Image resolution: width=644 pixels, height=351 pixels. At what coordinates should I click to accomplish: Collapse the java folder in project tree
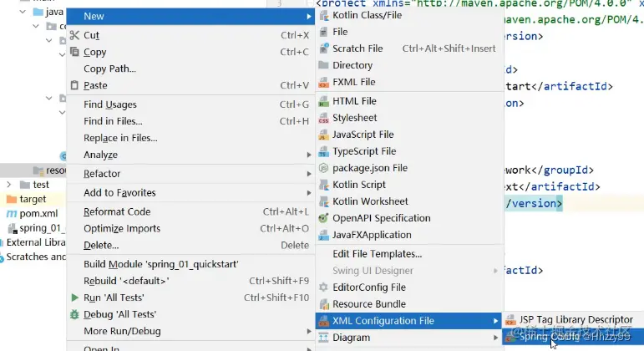point(23,12)
